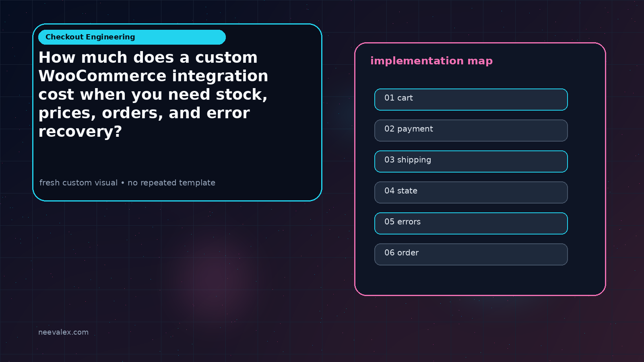Click the implementation map heading
Image resolution: width=644 pixels, height=362 pixels.
[431, 61]
